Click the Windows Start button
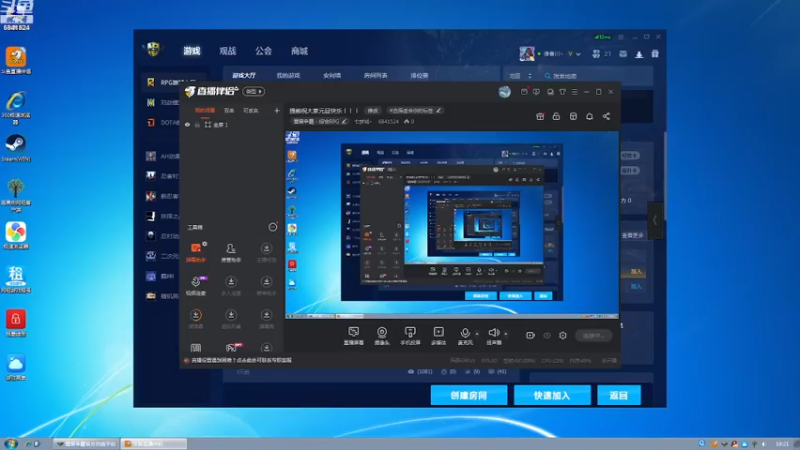The width and height of the screenshot is (800, 450). click(x=10, y=443)
